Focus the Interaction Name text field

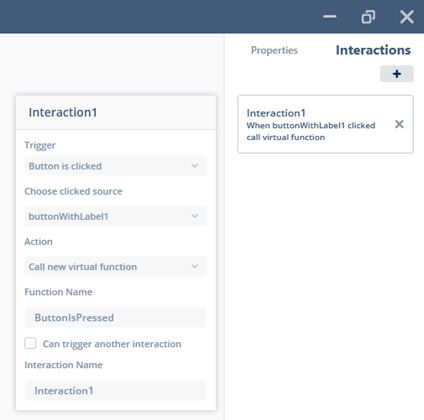pyautogui.click(x=116, y=390)
